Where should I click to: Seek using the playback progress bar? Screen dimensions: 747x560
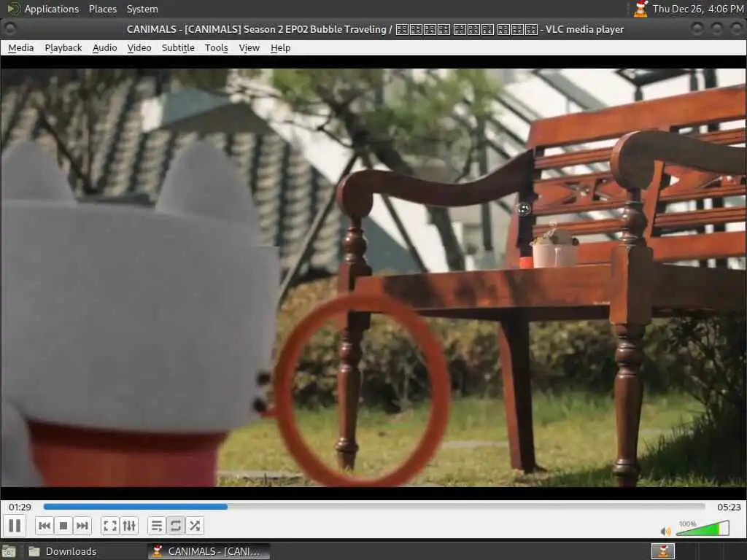point(374,507)
